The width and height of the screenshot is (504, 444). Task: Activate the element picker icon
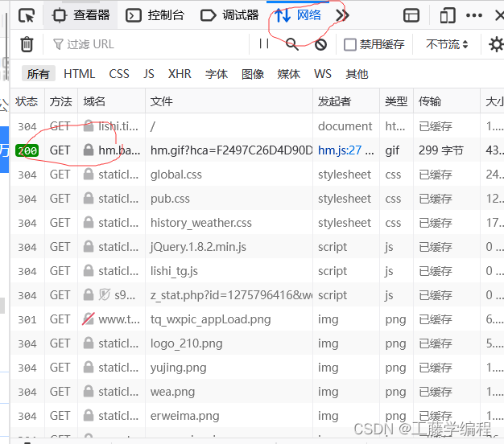click(x=27, y=15)
